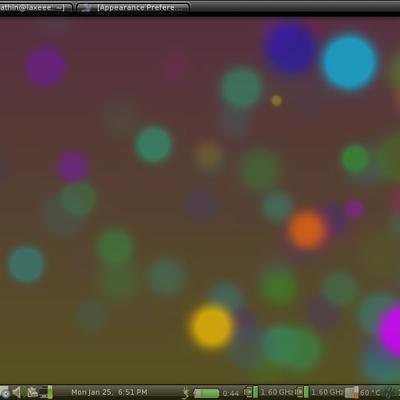Click the network monitor icon in the bottom panel
Screen dimensions: 400x400
(x=32, y=392)
